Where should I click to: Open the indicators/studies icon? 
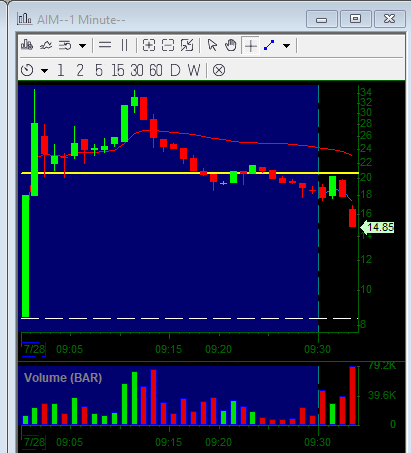coord(46,45)
